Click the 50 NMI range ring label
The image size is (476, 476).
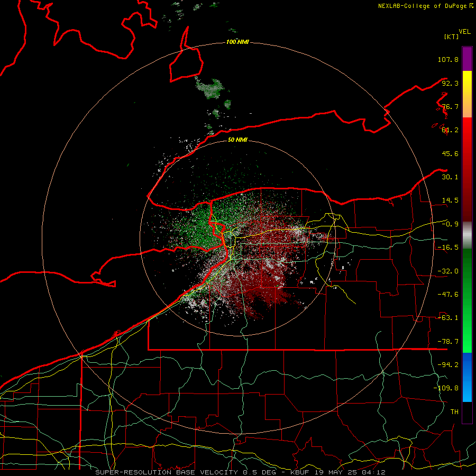click(237, 140)
